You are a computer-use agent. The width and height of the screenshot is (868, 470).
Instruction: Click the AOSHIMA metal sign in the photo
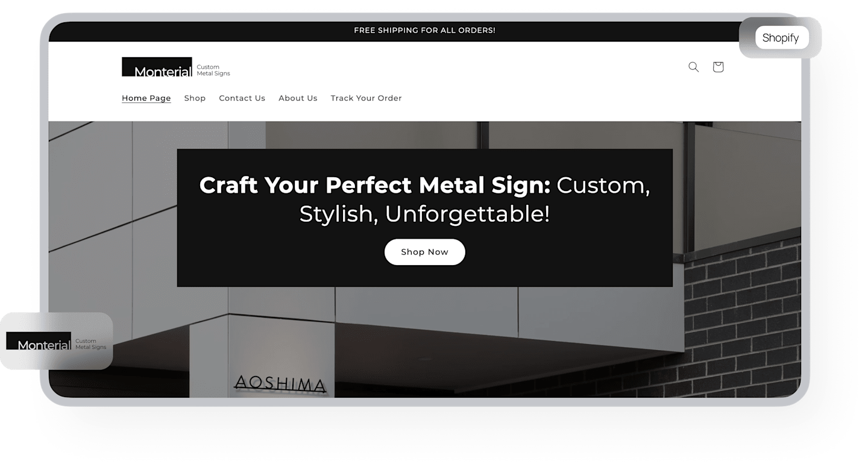(280, 384)
